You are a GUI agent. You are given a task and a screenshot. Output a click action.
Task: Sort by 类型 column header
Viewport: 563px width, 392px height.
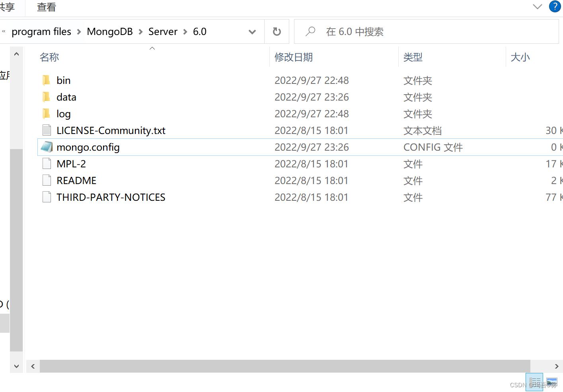coord(413,57)
